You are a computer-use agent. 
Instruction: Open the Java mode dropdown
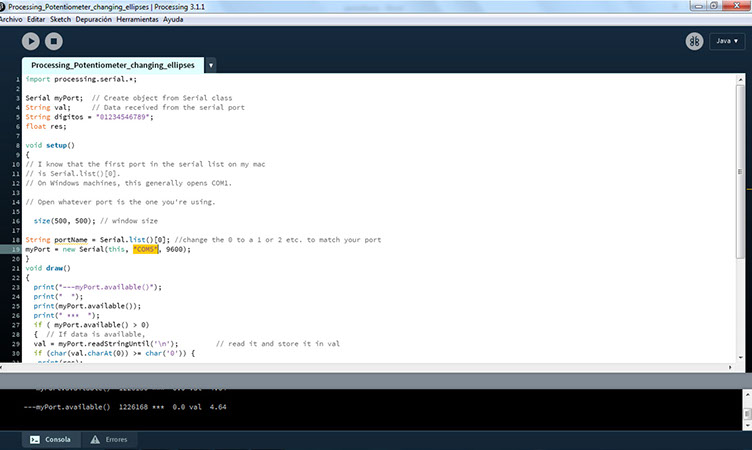727,41
